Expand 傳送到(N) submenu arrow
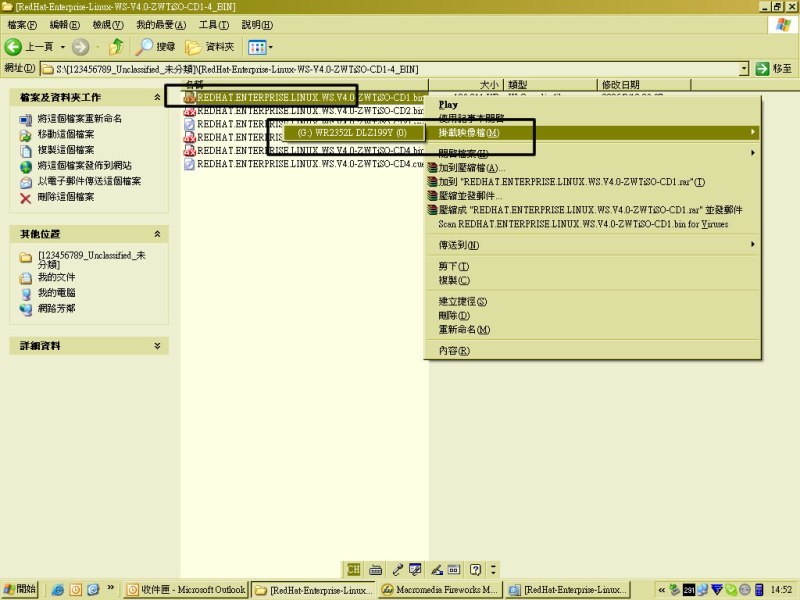This screenshot has width=800, height=600. pyautogui.click(x=753, y=244)
